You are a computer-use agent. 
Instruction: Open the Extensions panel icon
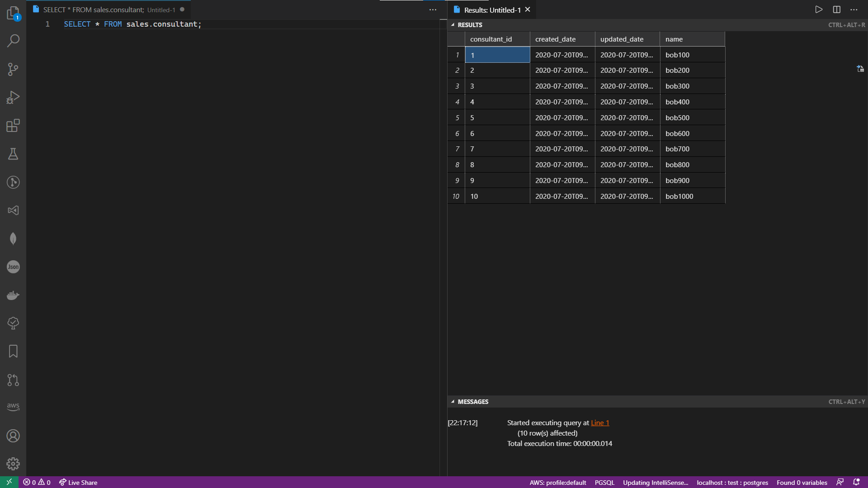[x=13, y=126]
